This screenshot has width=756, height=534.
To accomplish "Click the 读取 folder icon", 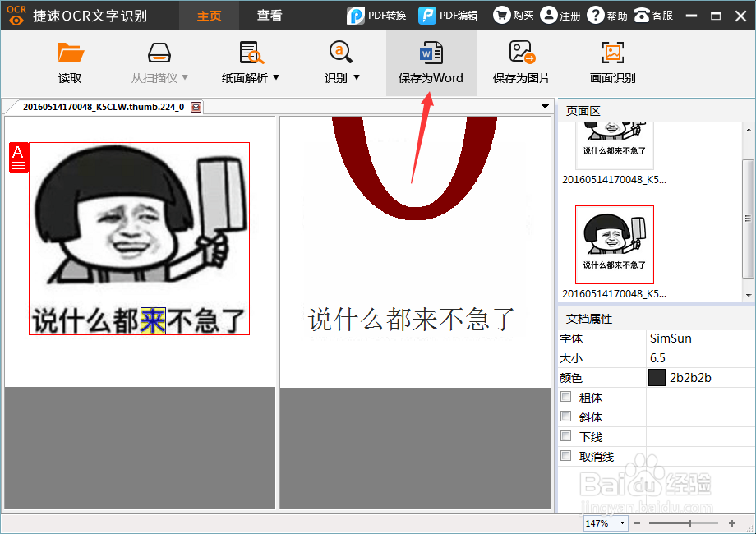I will [x=71, y=53].
